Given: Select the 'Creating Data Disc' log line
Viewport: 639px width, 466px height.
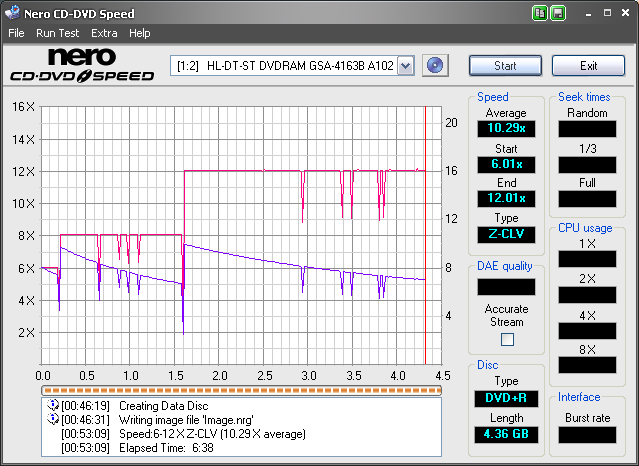Looking at the screenshot, I should click(x=163, y=406).
